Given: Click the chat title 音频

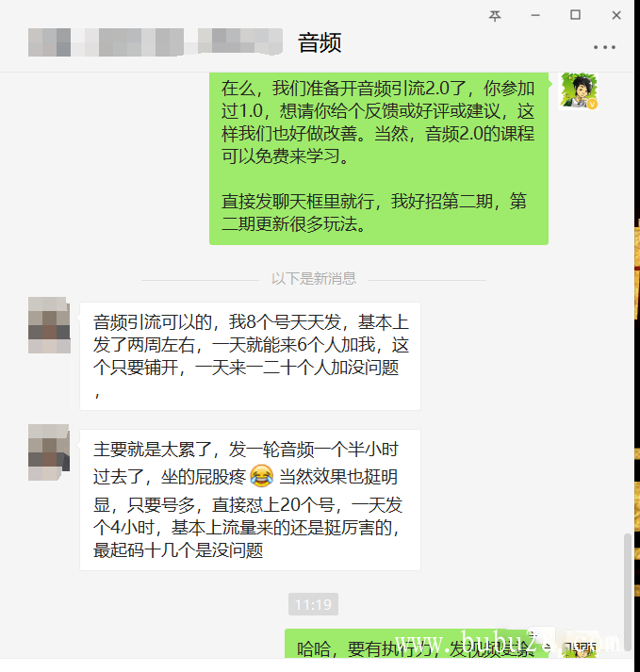Looking at the screenshot, I should (x=320, y=42).
